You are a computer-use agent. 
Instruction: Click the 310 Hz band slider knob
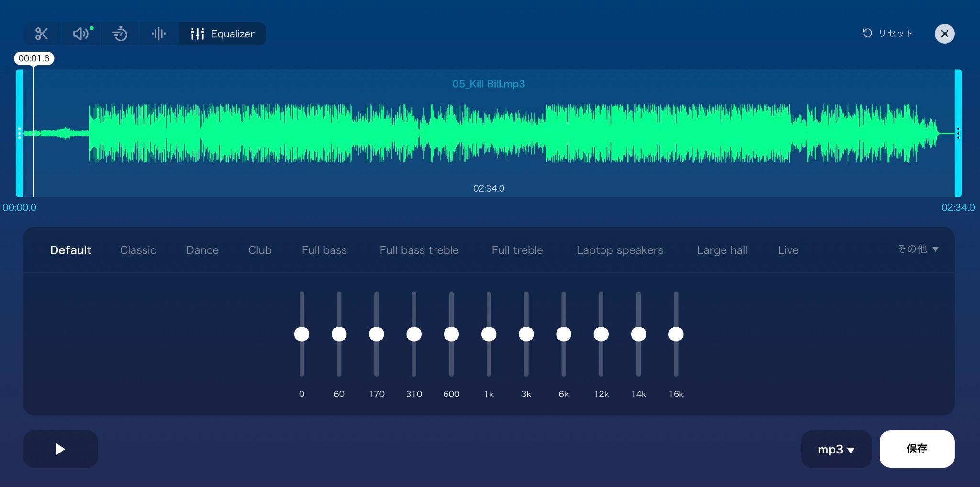[x=414, y=334]
